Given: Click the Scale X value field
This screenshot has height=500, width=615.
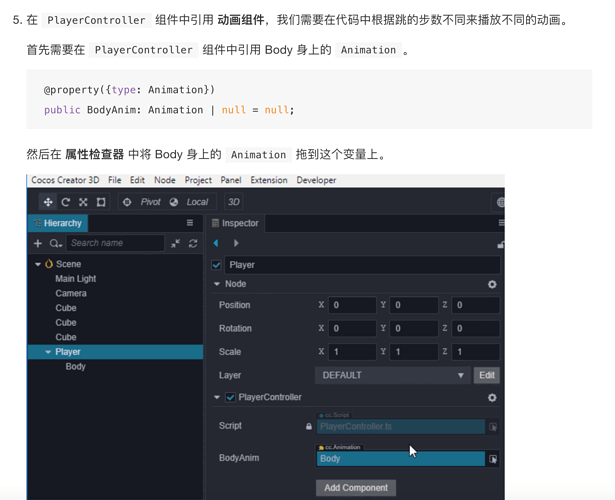Looking at the screenshot, I should click(352, 352).
